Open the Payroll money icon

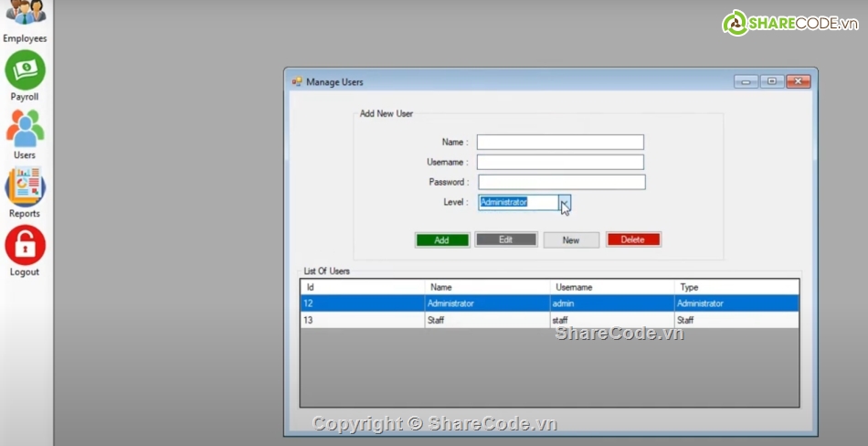25,69
